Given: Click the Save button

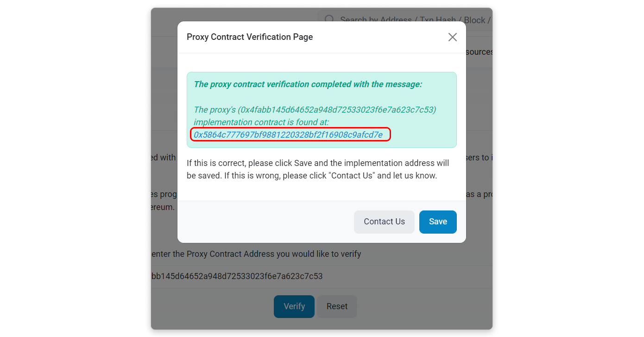Looking at the screenshot, I should pyautogui.click(x=438, y=222).
